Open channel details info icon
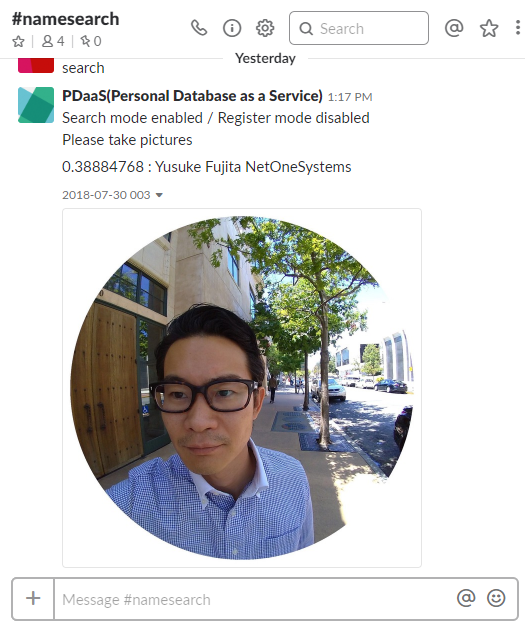The width and height of the screenshot is (525, 625). point(232,28)
